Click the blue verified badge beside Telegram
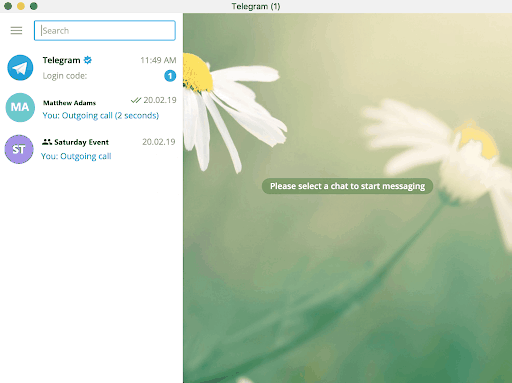 pos(88,60)
